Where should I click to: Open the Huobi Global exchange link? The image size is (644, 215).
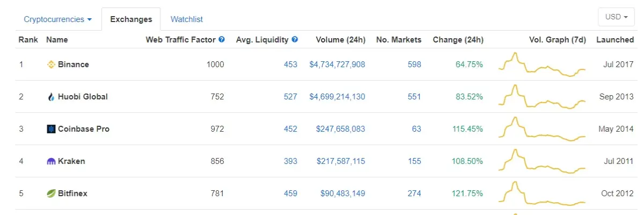coord(83,97)
